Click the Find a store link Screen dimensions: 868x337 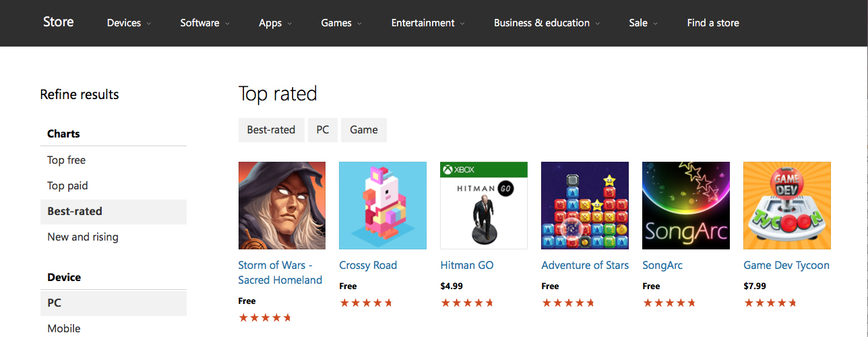tap(713, 23)
